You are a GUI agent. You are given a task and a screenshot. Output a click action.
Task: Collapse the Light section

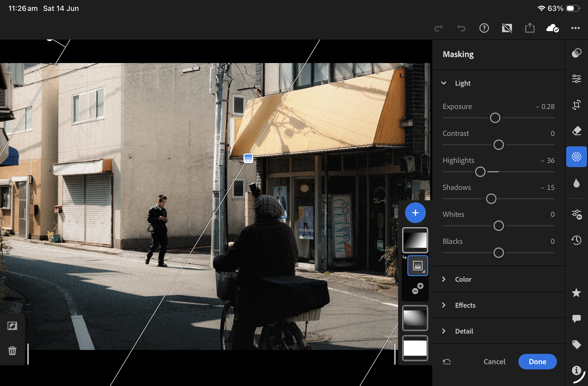(x=444, y=83)
